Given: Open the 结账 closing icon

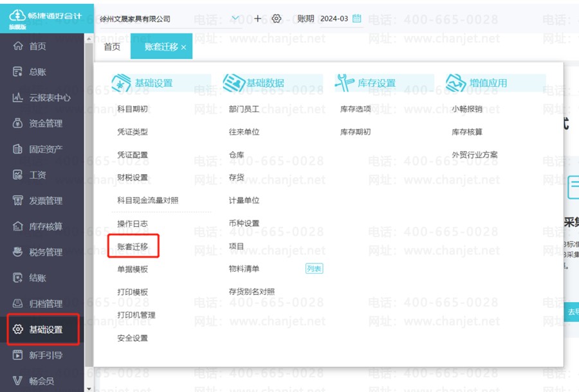Looking at the screenshot, I should click(18, 278).
